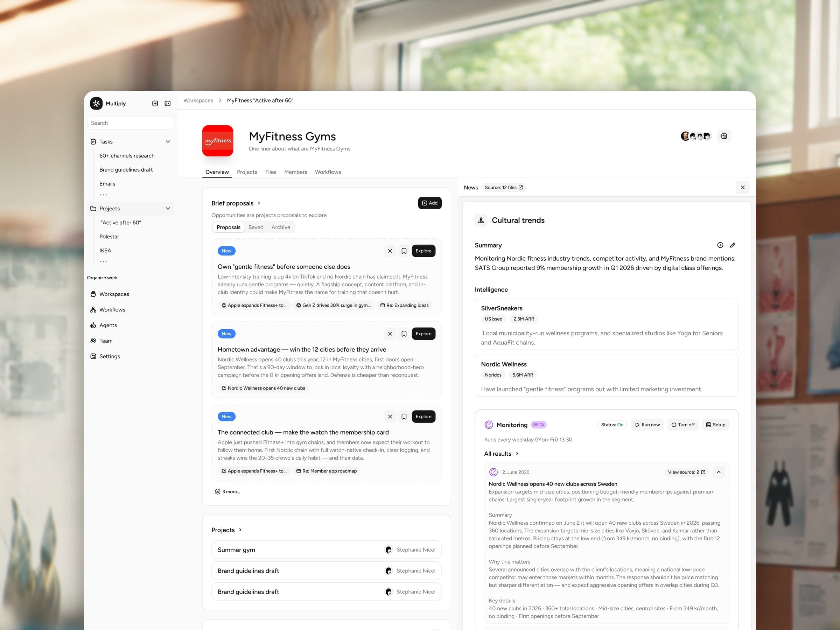Select the Archive segment

[x=281, y=227]
